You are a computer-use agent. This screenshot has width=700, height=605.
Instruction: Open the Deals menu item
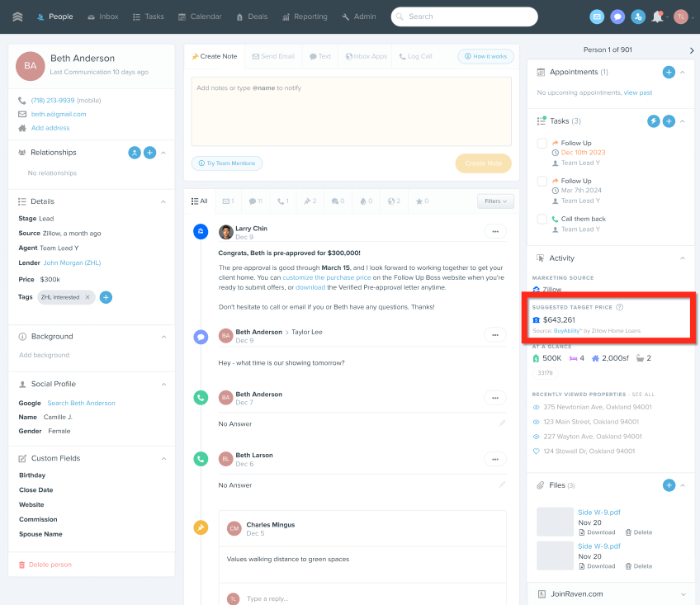point(252,17)
